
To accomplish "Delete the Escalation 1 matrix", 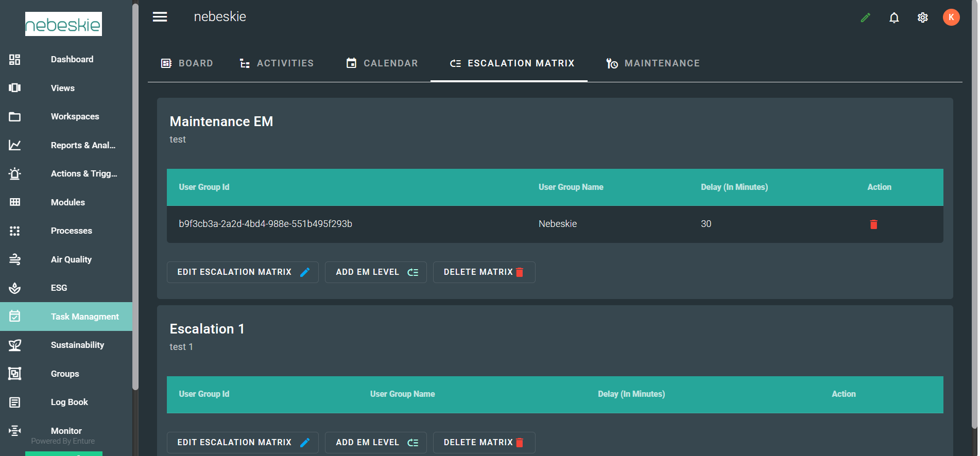I will (484, 443).
